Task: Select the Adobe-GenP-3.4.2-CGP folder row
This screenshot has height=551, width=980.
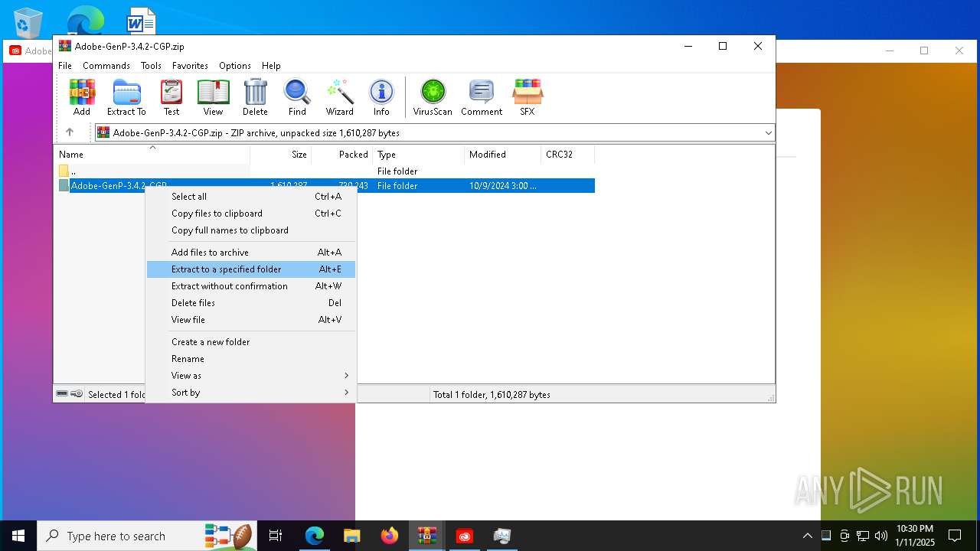Action: 325,186
